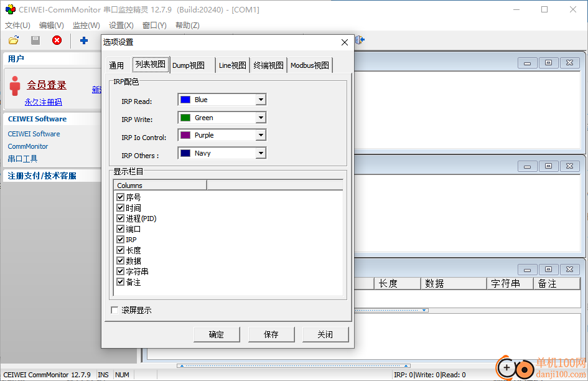This screenshot has width=588, height=381.
Task: Open the IRP Io Control color dropdown
Action: click(x=261, y=135)
